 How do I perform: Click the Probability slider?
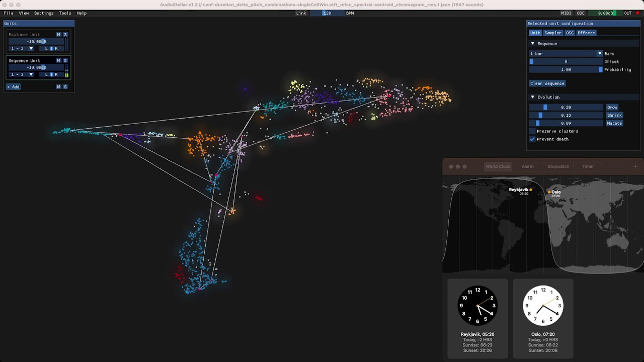(566, 70)
